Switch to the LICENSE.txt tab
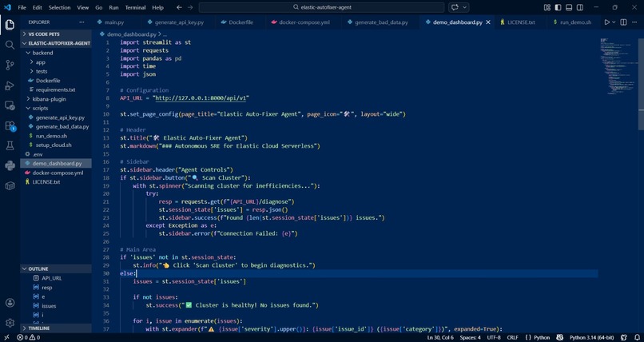This screenshot has width=644, height=342. point(521,22)
